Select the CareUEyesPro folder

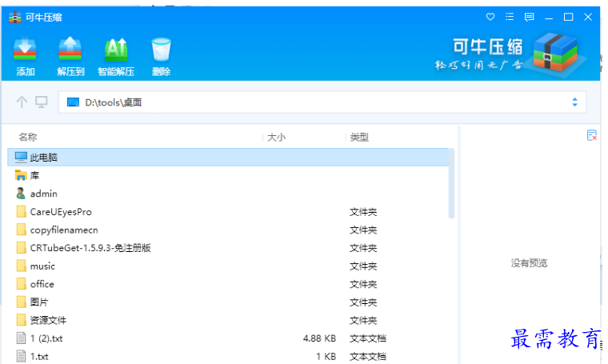pos(60,212)
